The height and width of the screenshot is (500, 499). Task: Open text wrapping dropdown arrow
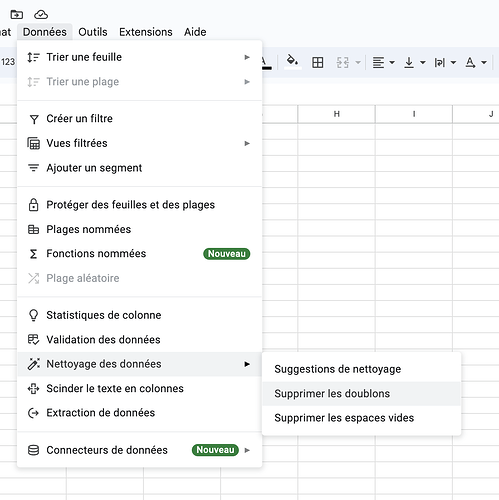(x=453, y=62)
